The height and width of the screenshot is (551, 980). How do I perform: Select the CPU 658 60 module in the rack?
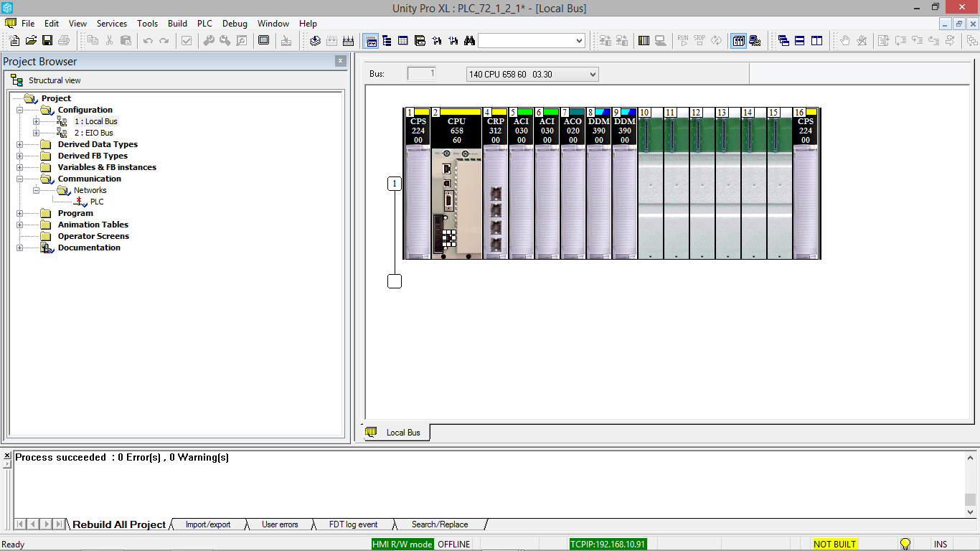pyautogui.click(x=458, y=183)
